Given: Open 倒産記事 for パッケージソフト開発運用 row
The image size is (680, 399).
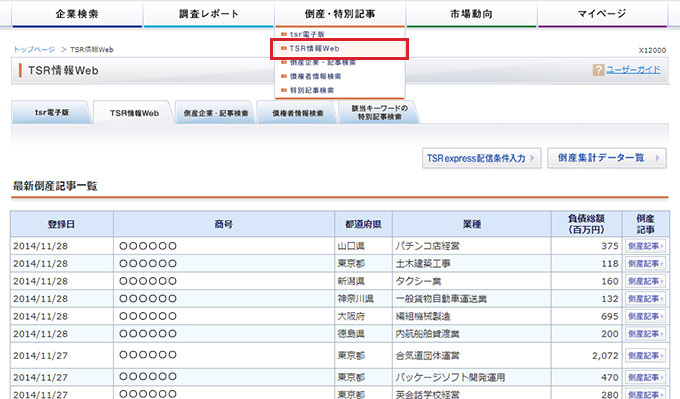Looking at the screenshot, I should 645,377.
